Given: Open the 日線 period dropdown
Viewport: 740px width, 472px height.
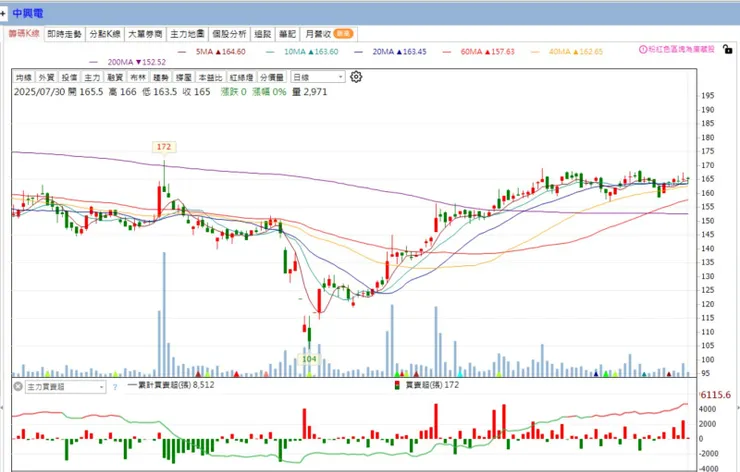Looking at the screenshot, I should pyautogui.click(x=318, y=77).
